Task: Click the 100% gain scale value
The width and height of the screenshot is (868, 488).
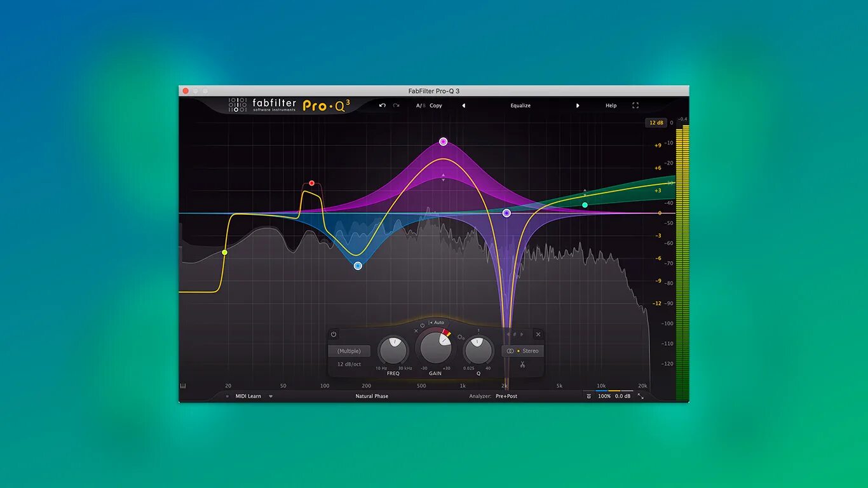Action: pyautogui.click(x=604, y=396)
